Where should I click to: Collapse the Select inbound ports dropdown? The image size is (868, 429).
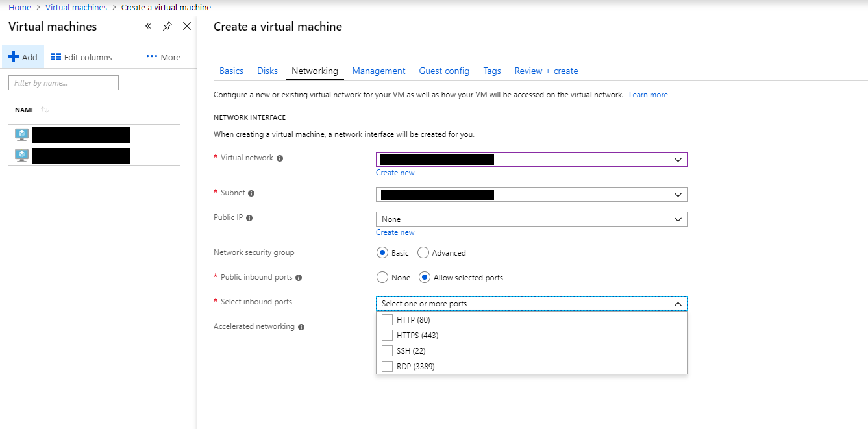point(678,304)
